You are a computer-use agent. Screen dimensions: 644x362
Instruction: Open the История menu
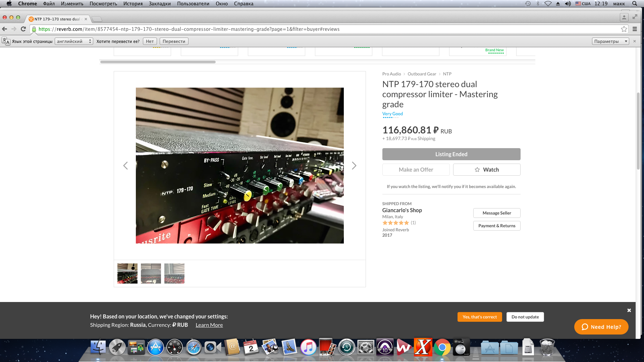pos(133,4)
